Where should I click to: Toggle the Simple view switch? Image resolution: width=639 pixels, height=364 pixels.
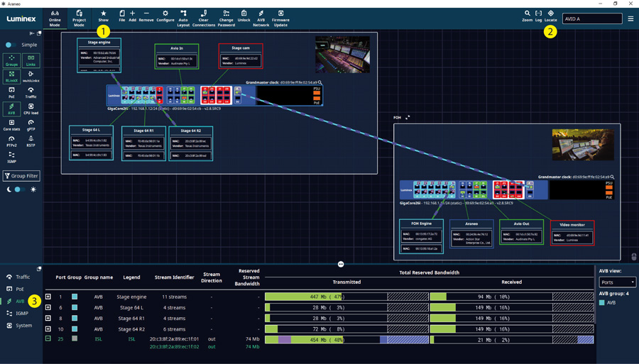click(x=10, y=45)
